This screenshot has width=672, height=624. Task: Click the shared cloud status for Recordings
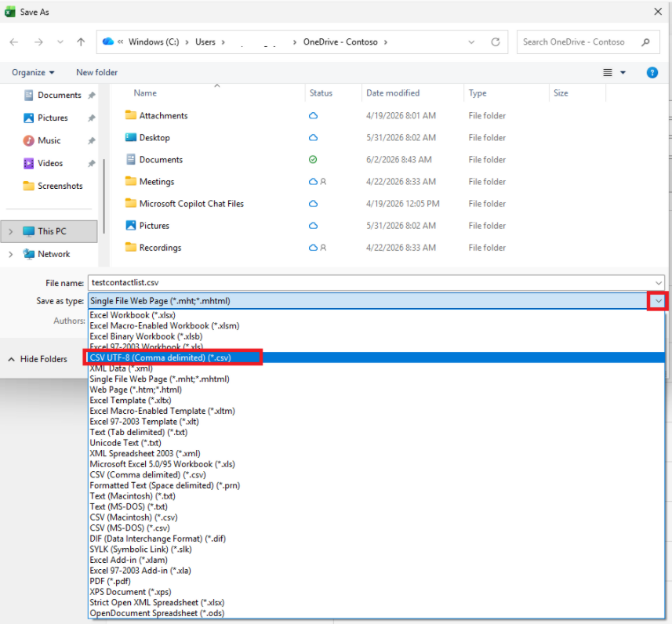coord(318,248)
